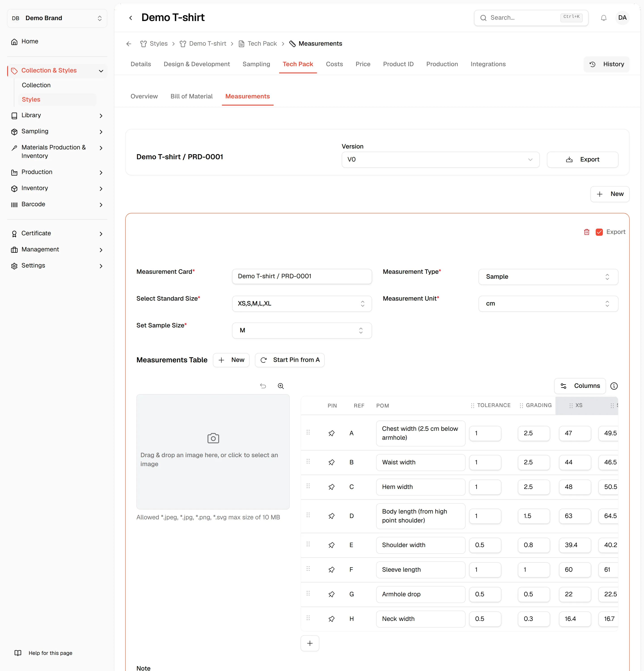644x671 pixels.
Task: Open the Demo Brand switcher
Action: coord(57,18)
